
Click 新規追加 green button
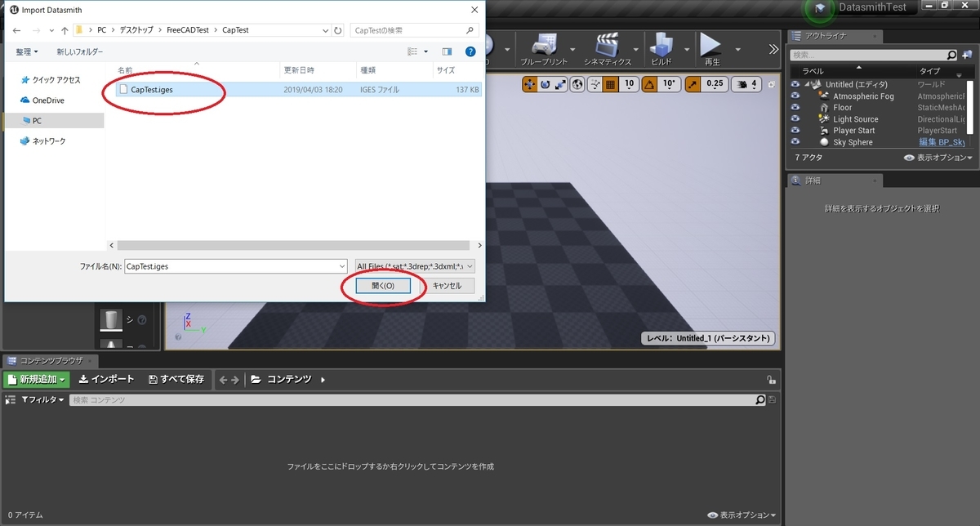tap(36, 380)
